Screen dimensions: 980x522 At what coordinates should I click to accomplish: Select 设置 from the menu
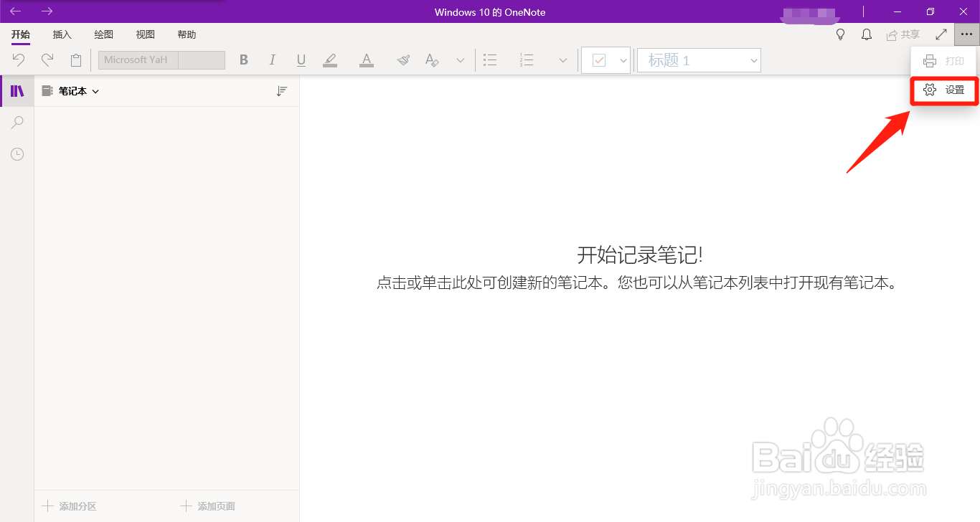(x=944, y=90)
